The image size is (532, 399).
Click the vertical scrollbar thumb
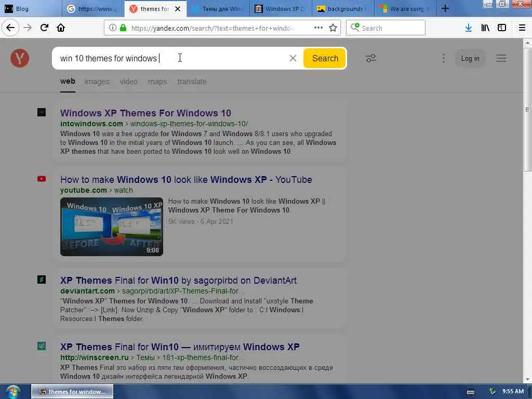(x=527, y=109)
